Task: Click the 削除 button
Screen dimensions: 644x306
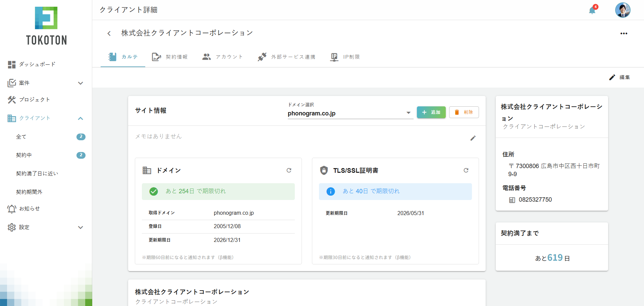Action: click(x=464, y=112)
